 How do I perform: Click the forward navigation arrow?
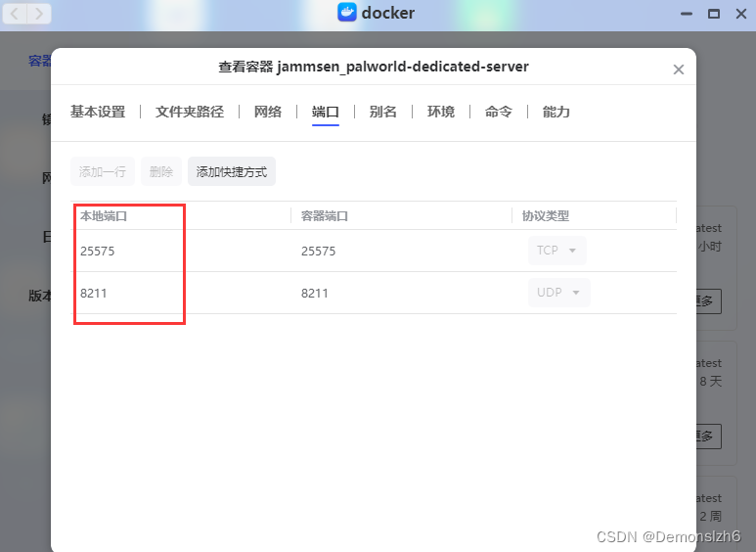point(38,14)
